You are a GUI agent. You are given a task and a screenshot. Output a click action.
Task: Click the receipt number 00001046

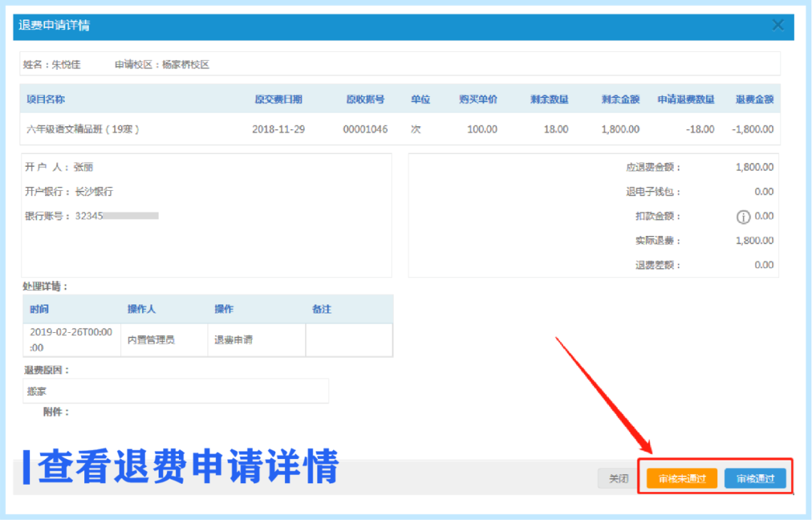click(365, 129)
